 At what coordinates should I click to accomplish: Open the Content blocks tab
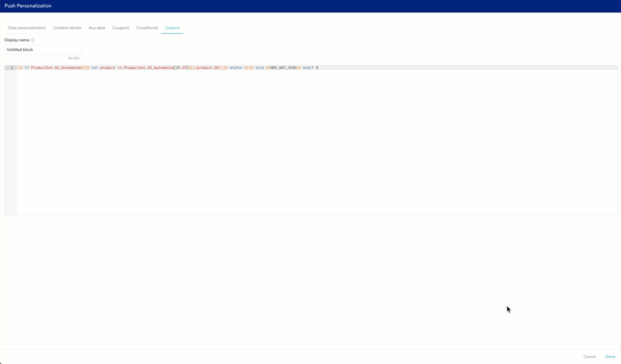67,28
